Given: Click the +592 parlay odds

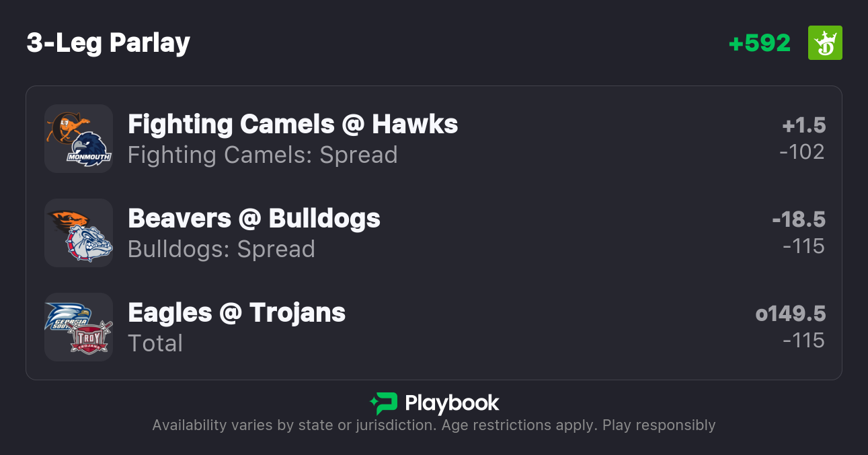Looking at the screenshot, I should pyautogui.click(x=759, y=43).
